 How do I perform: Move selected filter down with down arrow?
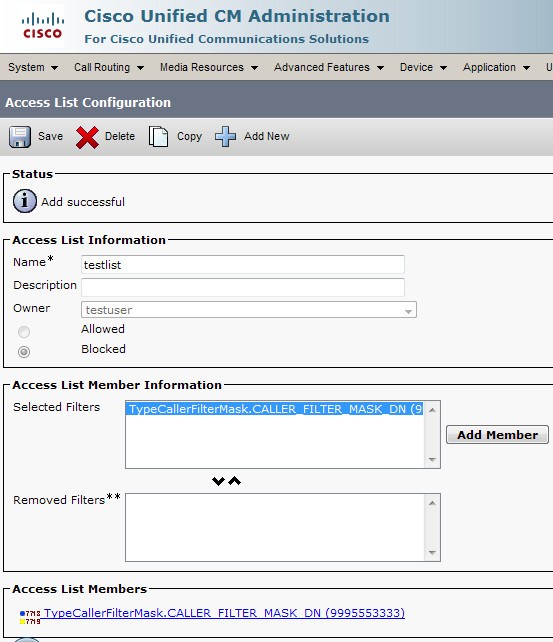tap(218, 481)
